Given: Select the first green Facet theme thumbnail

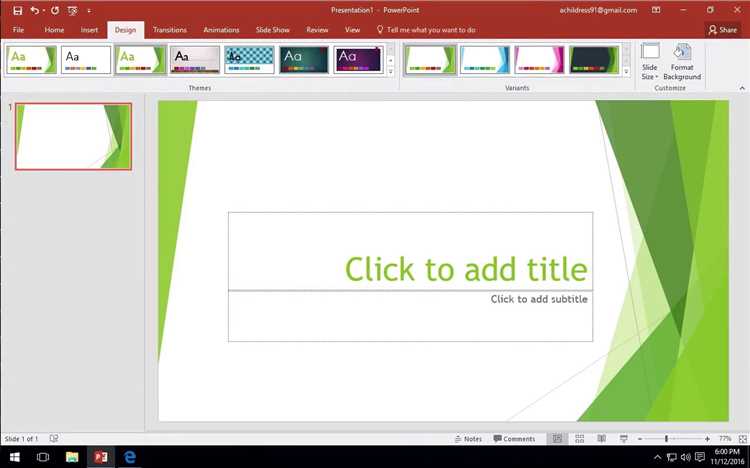Looking at the screenshot, I should point(31,60).
